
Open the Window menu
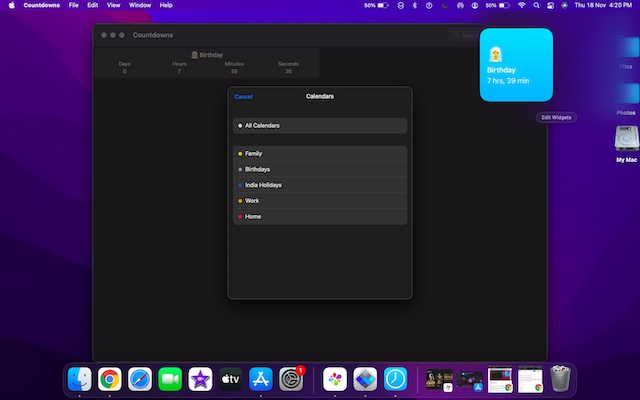(x=140, y=5)
